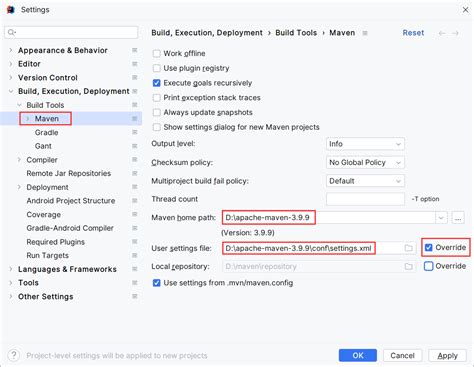Open folder browser for User settings file
The height and width of the screenshot is (367, 474).
coord(408,248)
